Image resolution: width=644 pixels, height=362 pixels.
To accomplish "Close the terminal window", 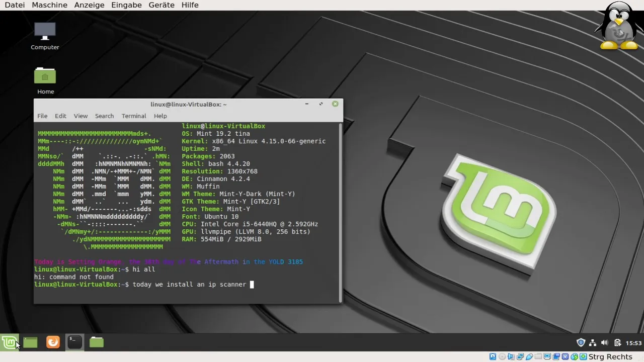I will click(335, 104).
